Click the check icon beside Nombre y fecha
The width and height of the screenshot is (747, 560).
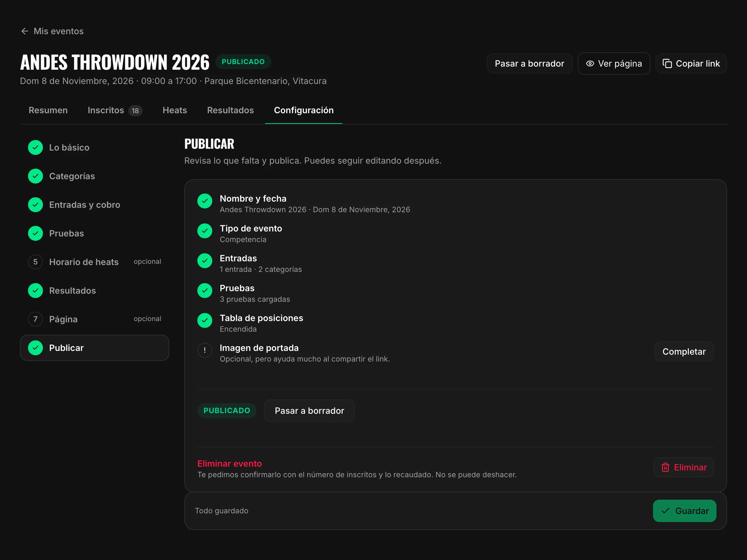(x=205, y=201)
